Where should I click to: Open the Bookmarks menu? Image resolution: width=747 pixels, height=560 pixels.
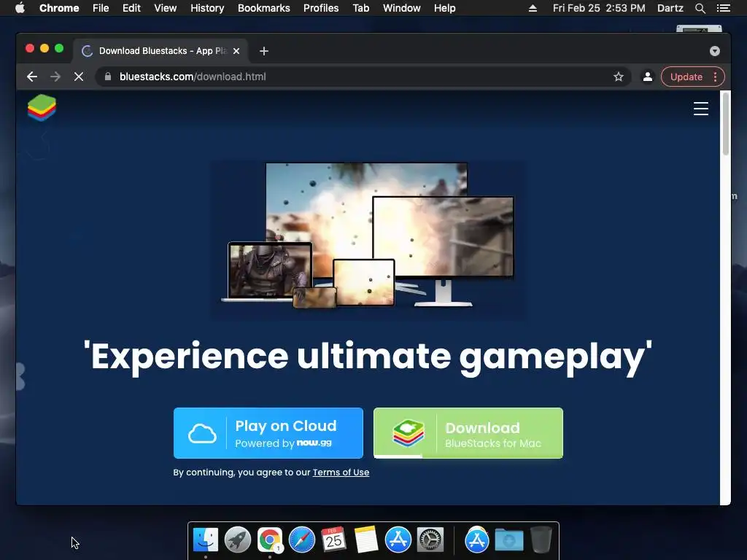(x=263, y=8)
